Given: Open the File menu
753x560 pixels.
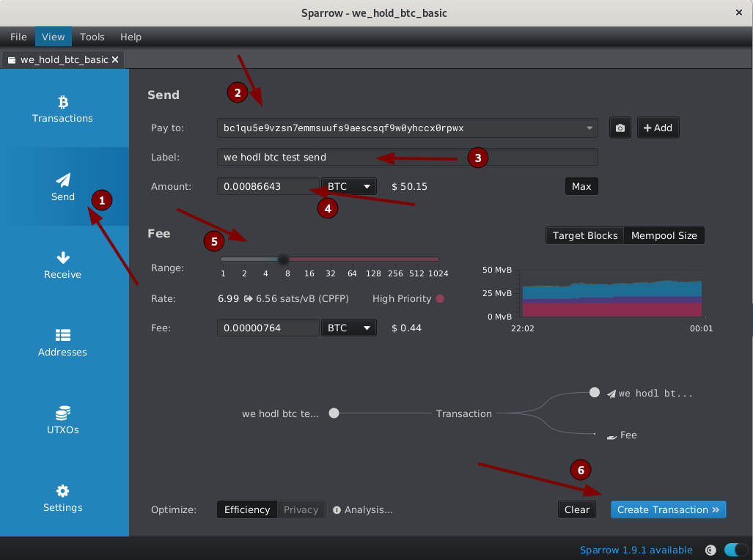Looking at the screenshot, I should 18,37.
